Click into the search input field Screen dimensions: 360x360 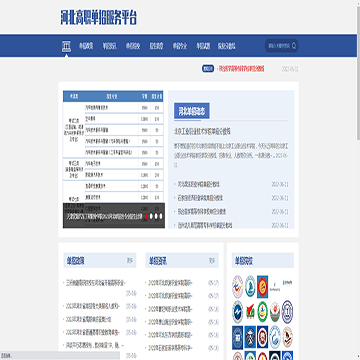point(279,46)
